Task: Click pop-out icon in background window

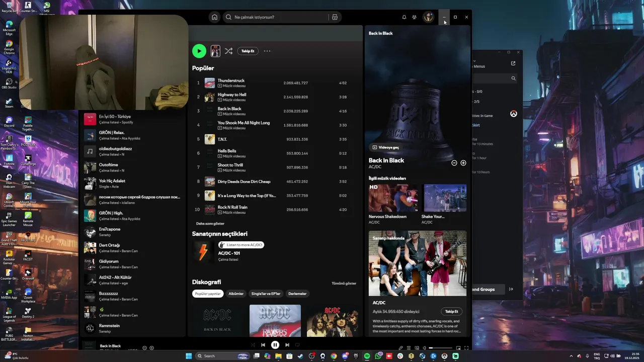Action: click(513, 63)
